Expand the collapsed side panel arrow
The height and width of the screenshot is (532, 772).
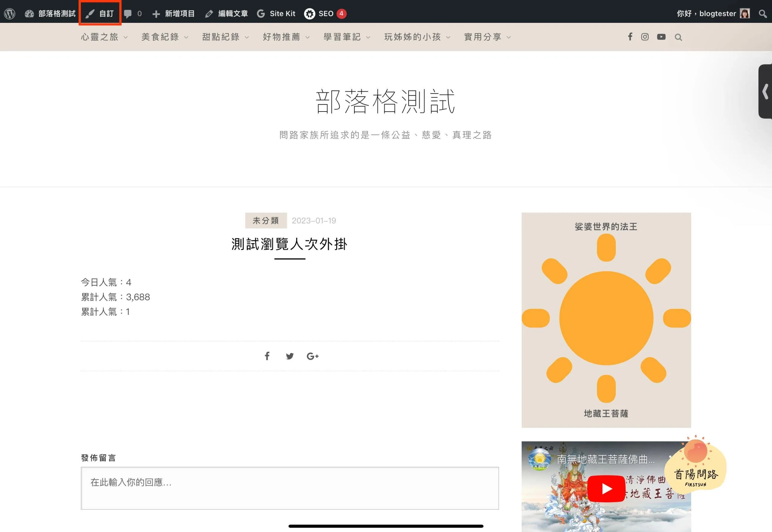pos(765,91)
